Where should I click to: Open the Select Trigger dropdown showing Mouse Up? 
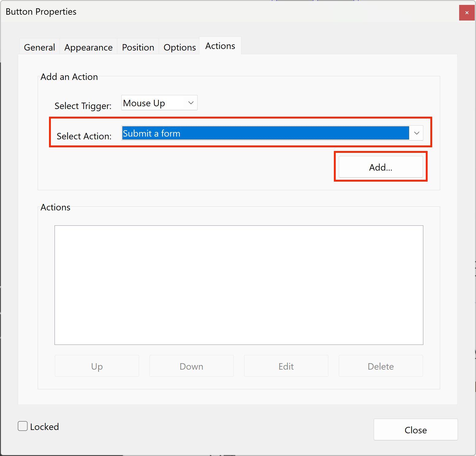[x=159, y=103]
